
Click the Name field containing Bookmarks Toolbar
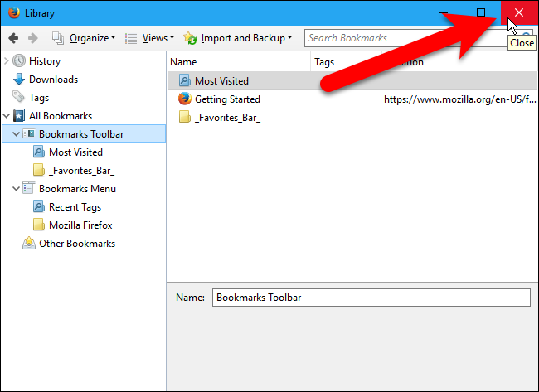point(371,298)
